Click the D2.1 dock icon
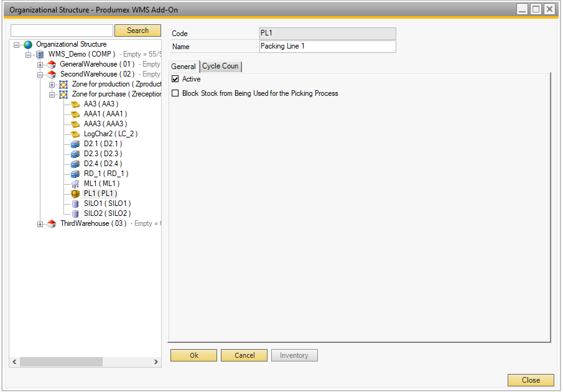Viewport: 563px width, 392px height. (x=75, y=144)
